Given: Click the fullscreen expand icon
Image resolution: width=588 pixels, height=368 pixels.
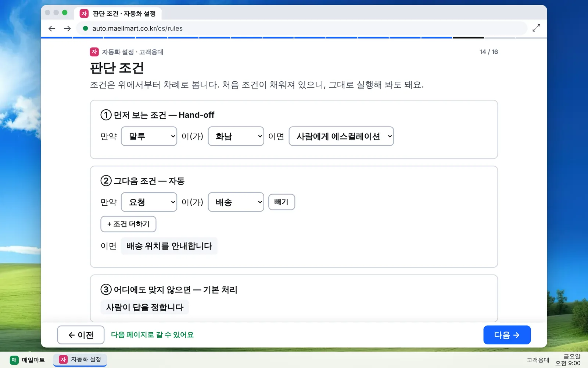Looking at the screenshot, I should (x=536, y=28).
